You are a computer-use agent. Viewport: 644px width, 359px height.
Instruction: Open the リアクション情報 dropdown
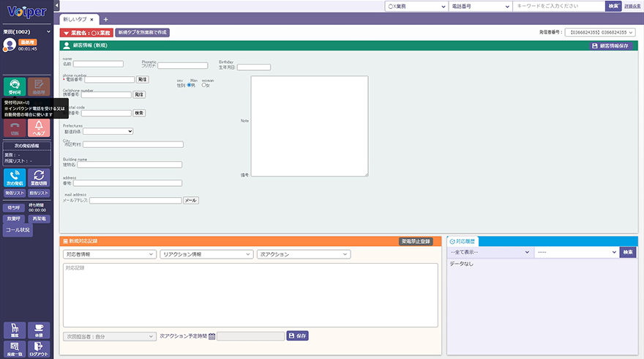pos(206,254)
